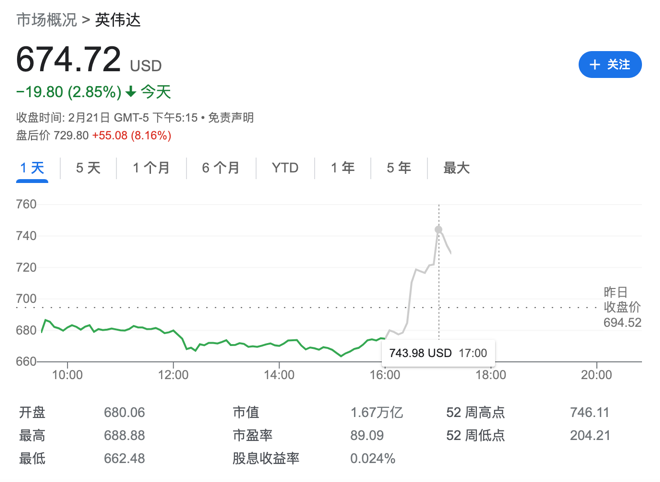Click the after-hours price 729.80

tap(70, 135)
